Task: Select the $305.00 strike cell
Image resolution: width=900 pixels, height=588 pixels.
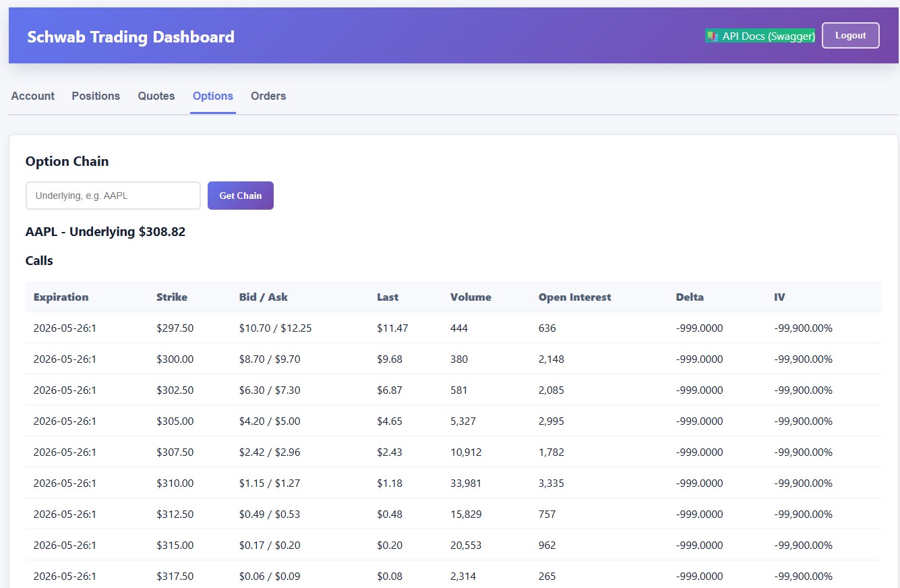Action: click(x=175, y=421)
